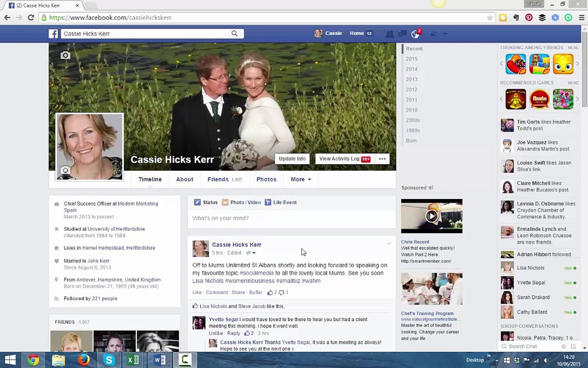Jump to 2013 on the timeline scrubber
Image resolution: width=588 pixels, height=368 pixels.
point(411,79)
